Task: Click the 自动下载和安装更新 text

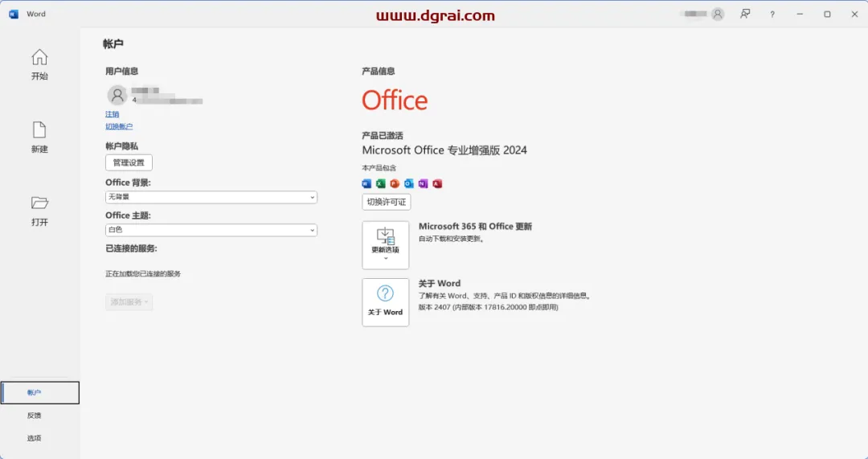Action: click(x=452, y=239)
